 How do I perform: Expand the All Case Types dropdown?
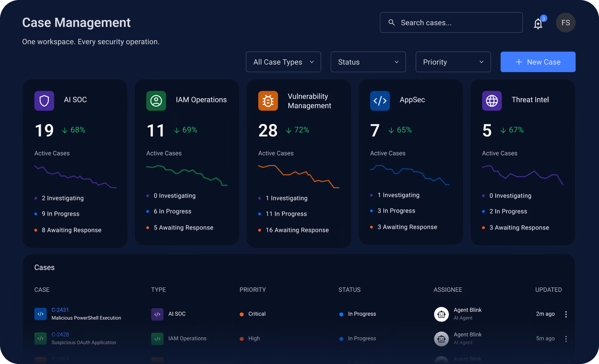(x=283, y=62)
